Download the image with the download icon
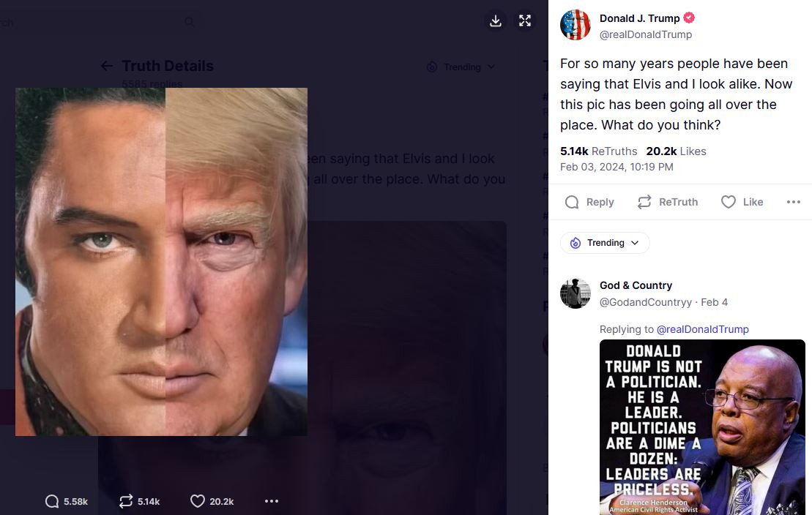812x515 pixels. pos(496,20)
